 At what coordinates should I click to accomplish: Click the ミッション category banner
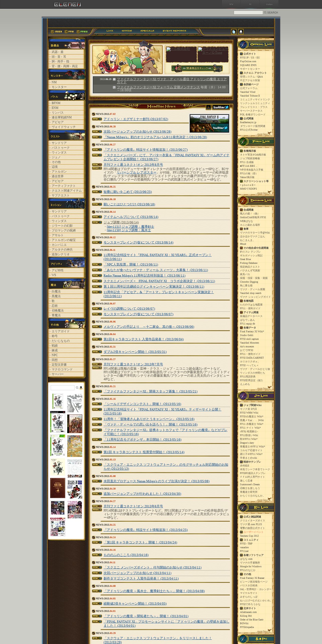click(x=67, y=204)
